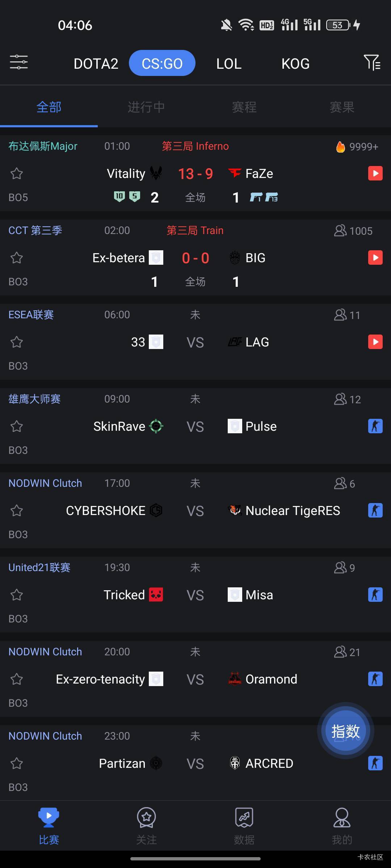Open the CCT 第三季 tournament link
The height and width of the screenshot is (868, 391).
[x=35, y=230]
